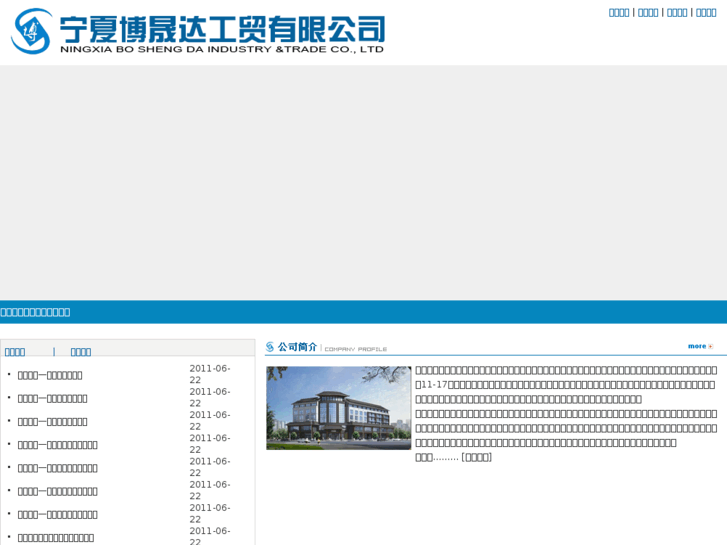Select the first tab of the news panel
This screenshot has height=545, width=727.
(15, 352)
